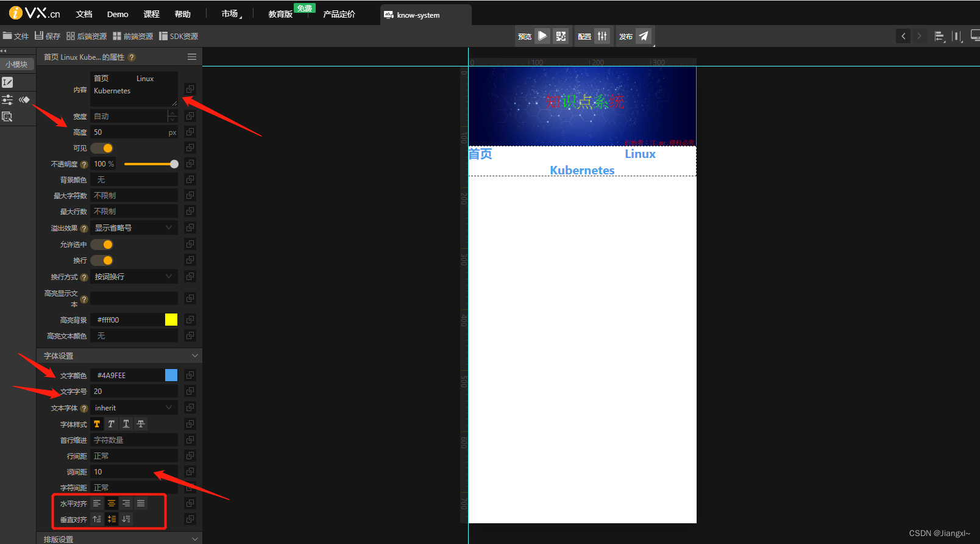
Task: Click the configuration sliders icon
Action: tap(602, 36)
